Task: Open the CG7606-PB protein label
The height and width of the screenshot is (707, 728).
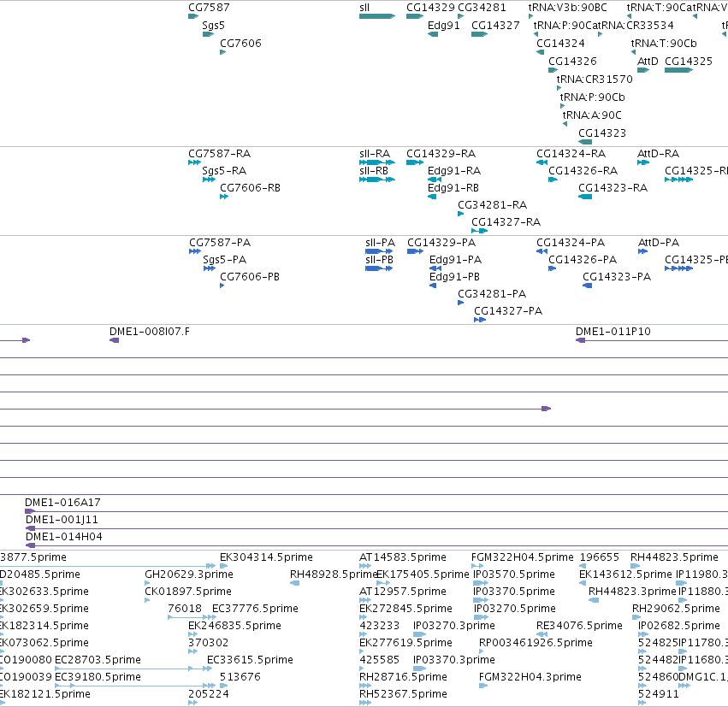Action: (250, 277)
